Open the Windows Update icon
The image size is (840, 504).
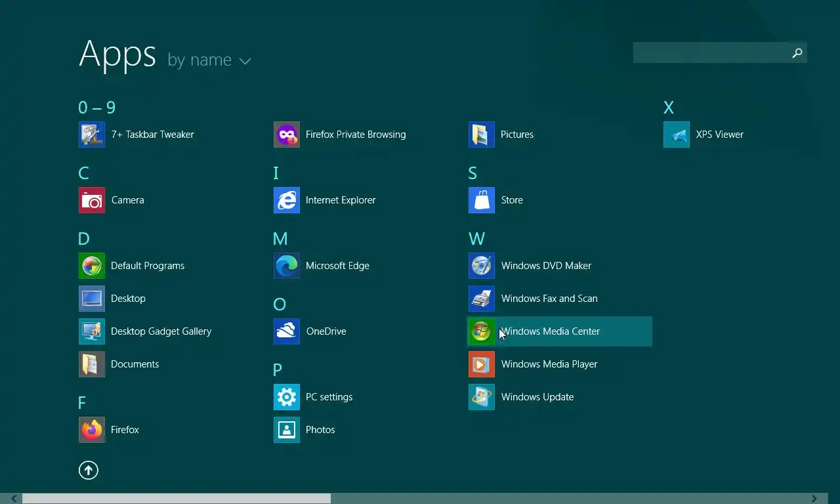pos(482,397)
